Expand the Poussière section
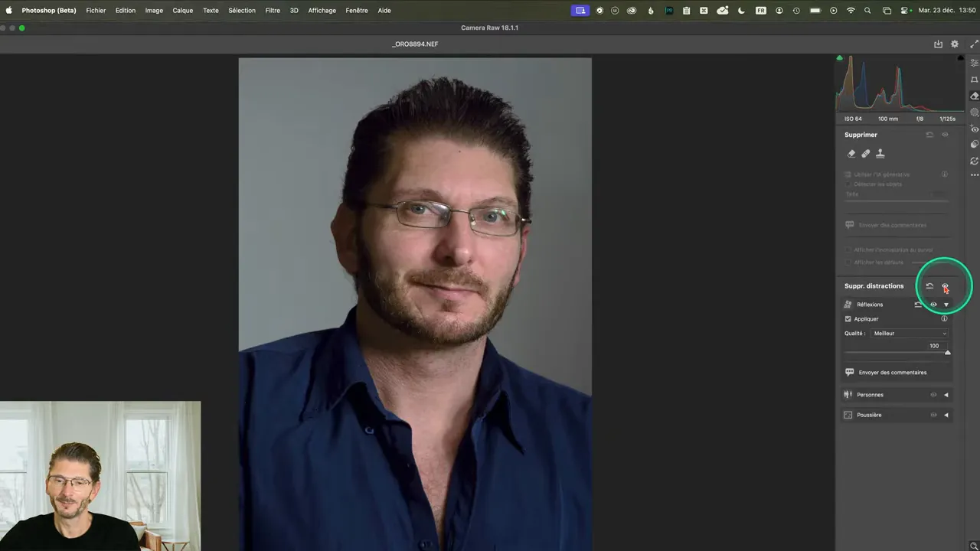Viewport: 980px width, 551px height. point(946,414)
